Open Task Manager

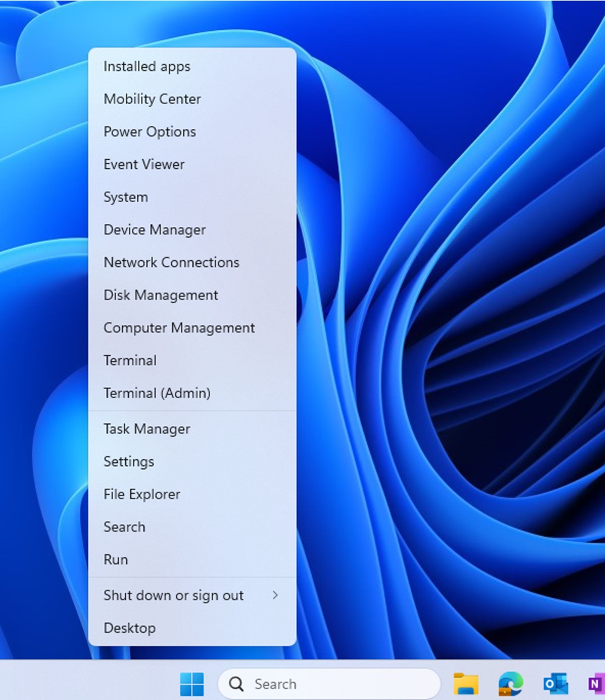click(x=146, y=429)
